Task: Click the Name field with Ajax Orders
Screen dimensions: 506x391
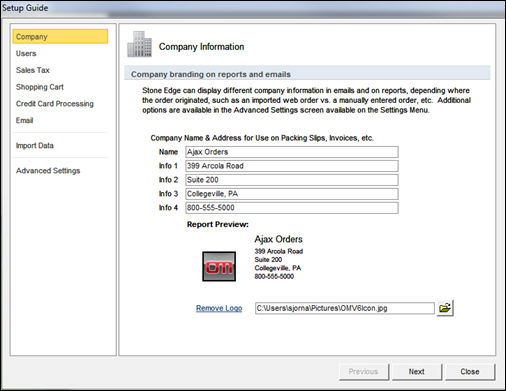Action: [x=292, y=152]
